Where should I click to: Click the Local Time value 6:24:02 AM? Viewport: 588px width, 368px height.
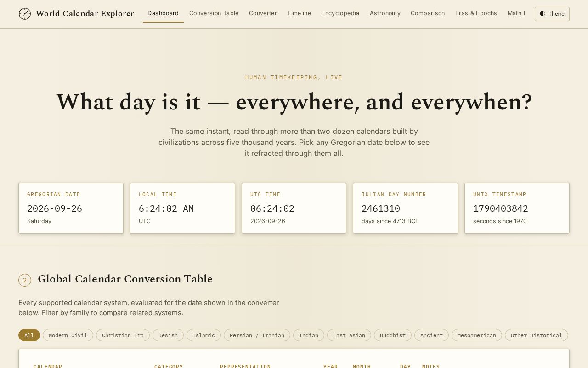pyautogui.click(x=166, y=208)
